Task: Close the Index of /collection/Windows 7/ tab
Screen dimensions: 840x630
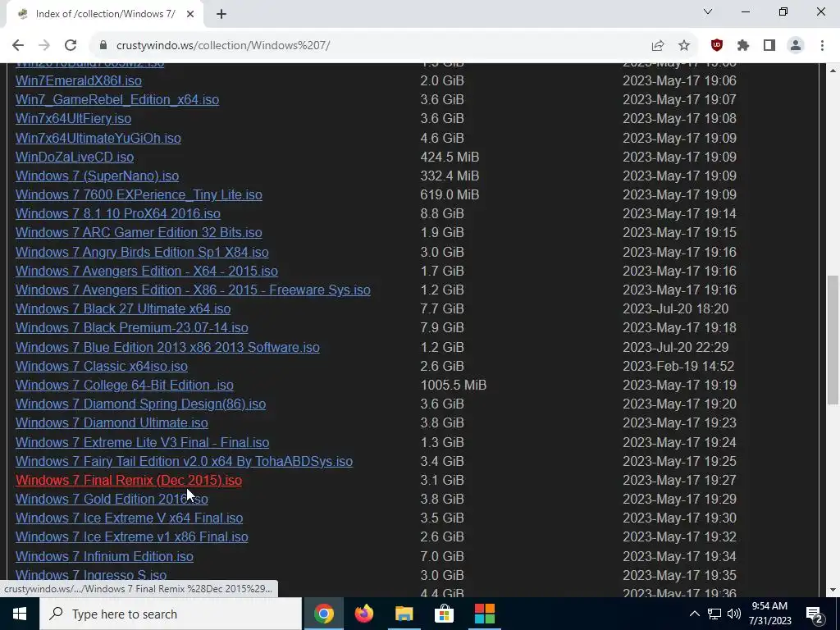Action: (x=190, y=15)
